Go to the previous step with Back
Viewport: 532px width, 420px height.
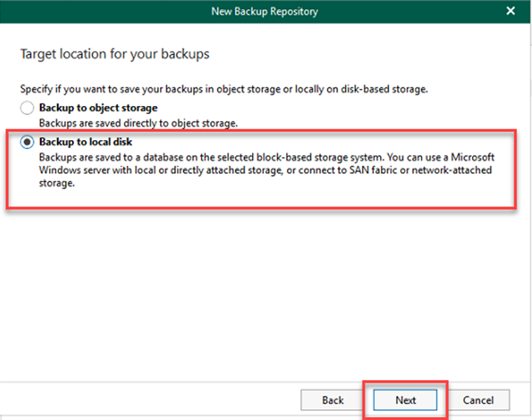point(333,400)
